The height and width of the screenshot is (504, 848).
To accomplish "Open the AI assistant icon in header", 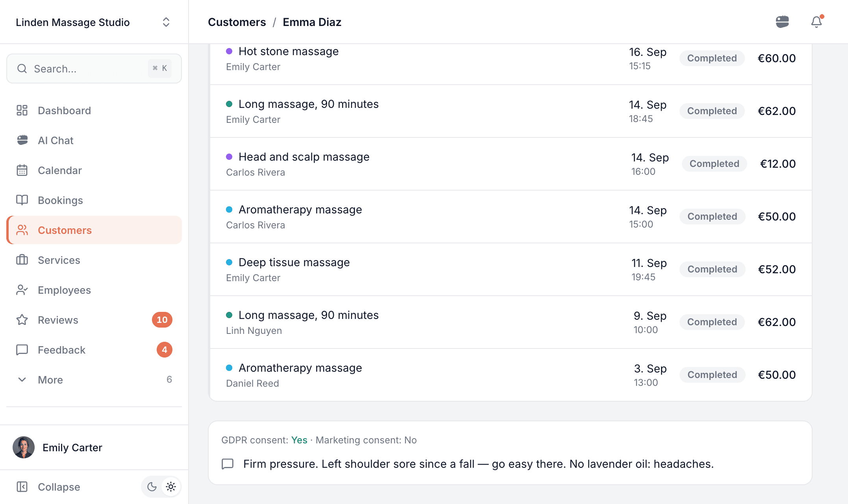I will (782, 22).
